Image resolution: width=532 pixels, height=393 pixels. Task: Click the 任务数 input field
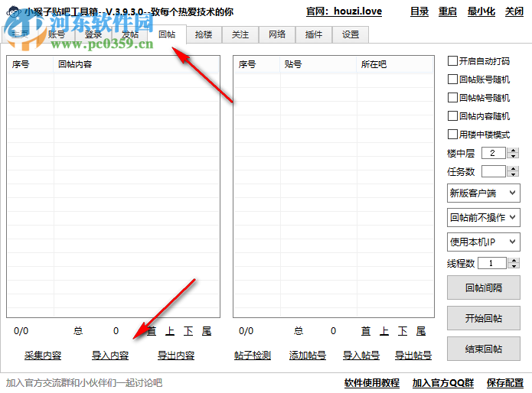[x=494, y=171]
